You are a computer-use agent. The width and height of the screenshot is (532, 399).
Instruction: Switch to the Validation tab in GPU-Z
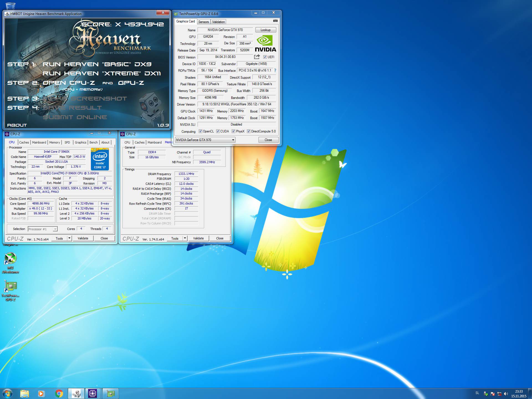coord(218,22)
